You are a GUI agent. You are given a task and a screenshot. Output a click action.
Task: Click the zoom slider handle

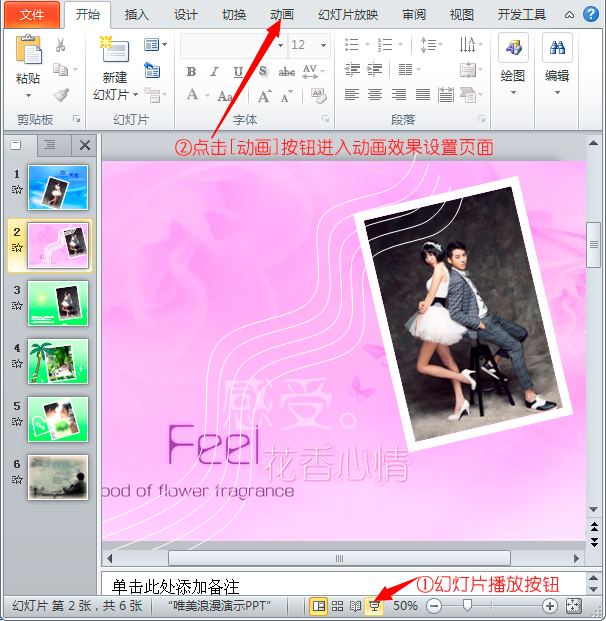(x=467, y=605)
